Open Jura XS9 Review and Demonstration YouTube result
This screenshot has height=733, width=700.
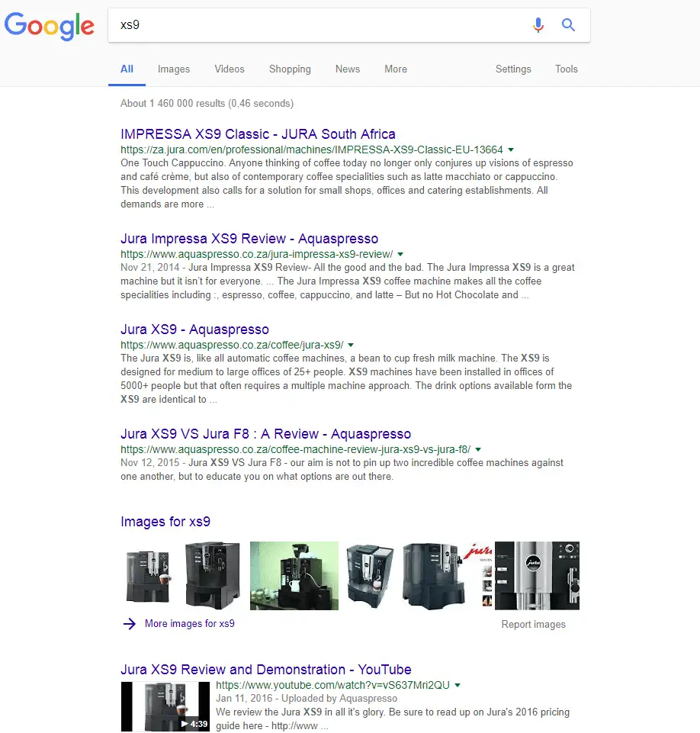tap(266, 670)
